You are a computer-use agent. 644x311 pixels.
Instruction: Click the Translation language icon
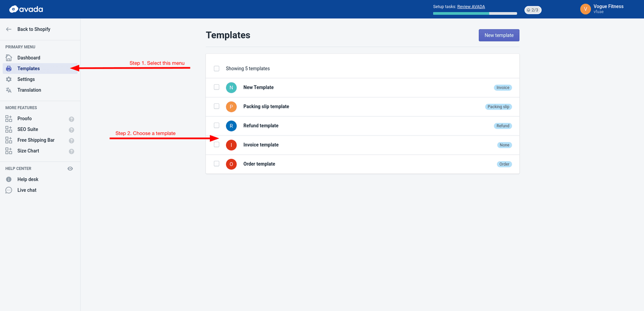[x=8, y=90]
